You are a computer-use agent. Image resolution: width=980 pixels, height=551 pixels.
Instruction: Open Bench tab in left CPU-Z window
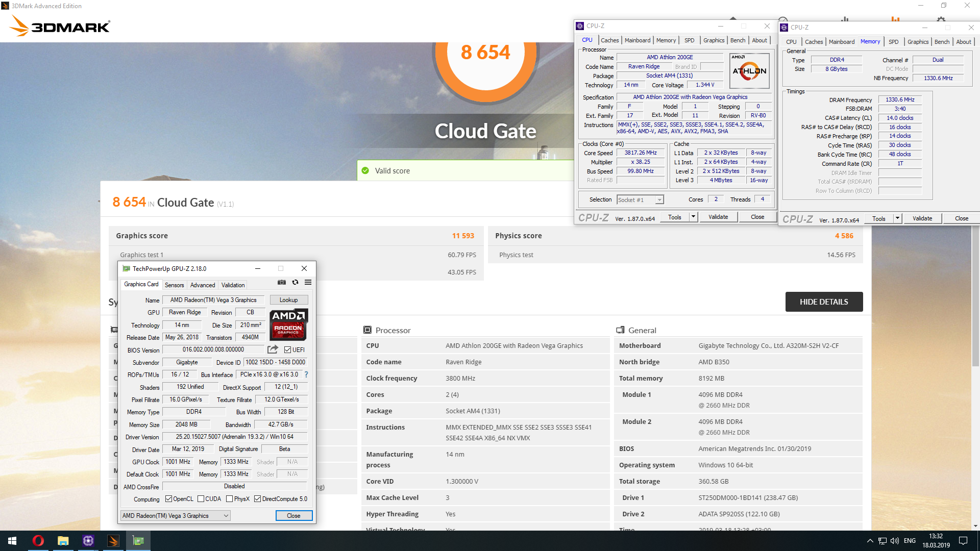(x=738, y=40)
